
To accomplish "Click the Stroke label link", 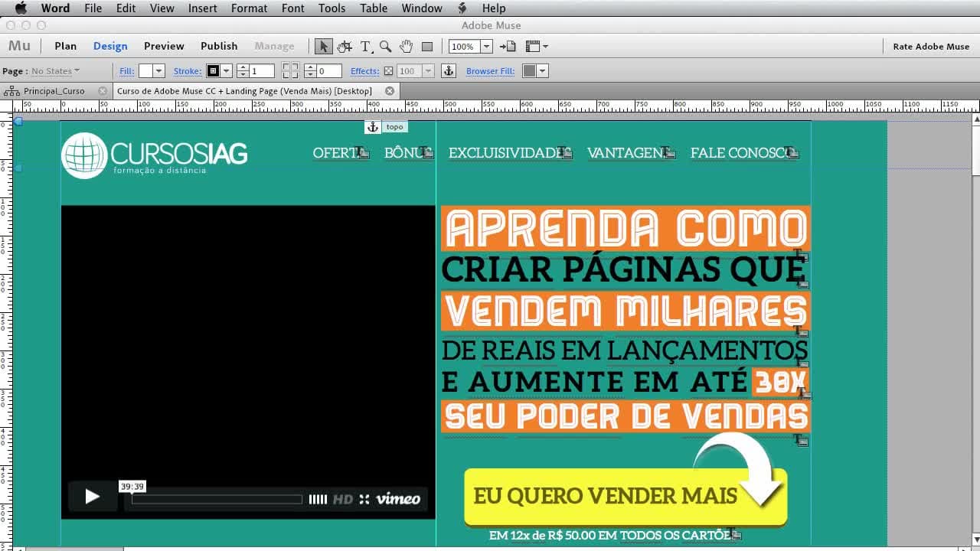I will click(x=188, y=71).
